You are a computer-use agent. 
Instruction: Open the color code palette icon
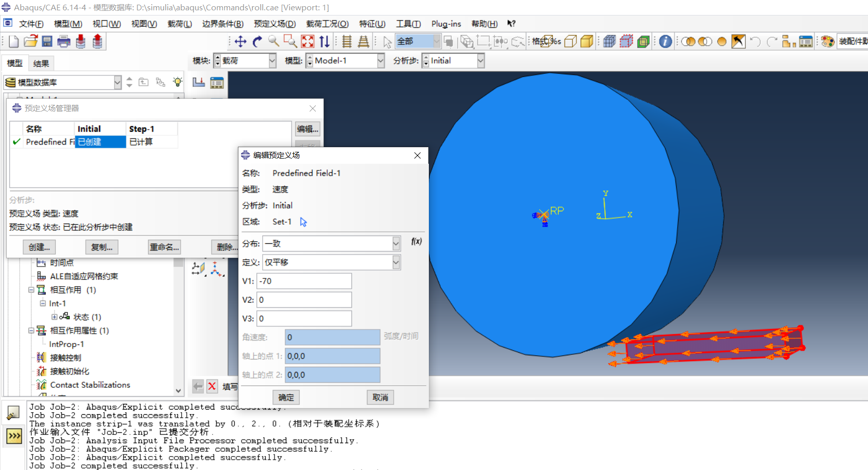click(828, 42)
